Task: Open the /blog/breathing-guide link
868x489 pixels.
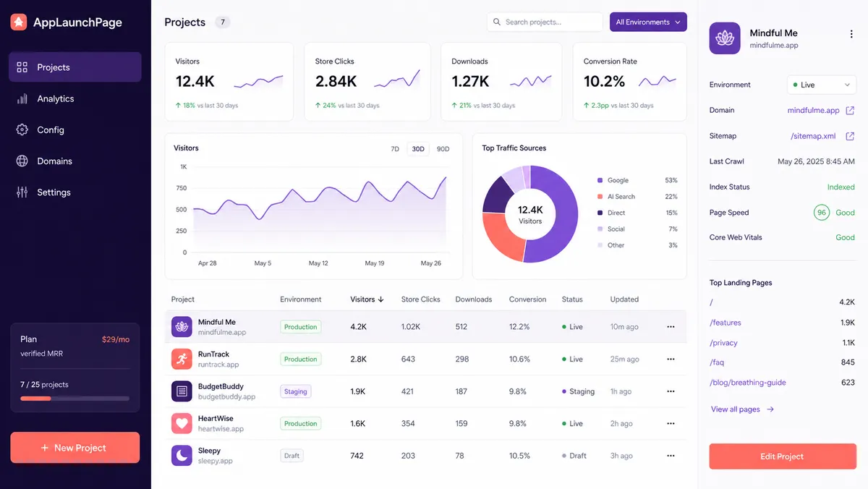Action: click(748, 383)
